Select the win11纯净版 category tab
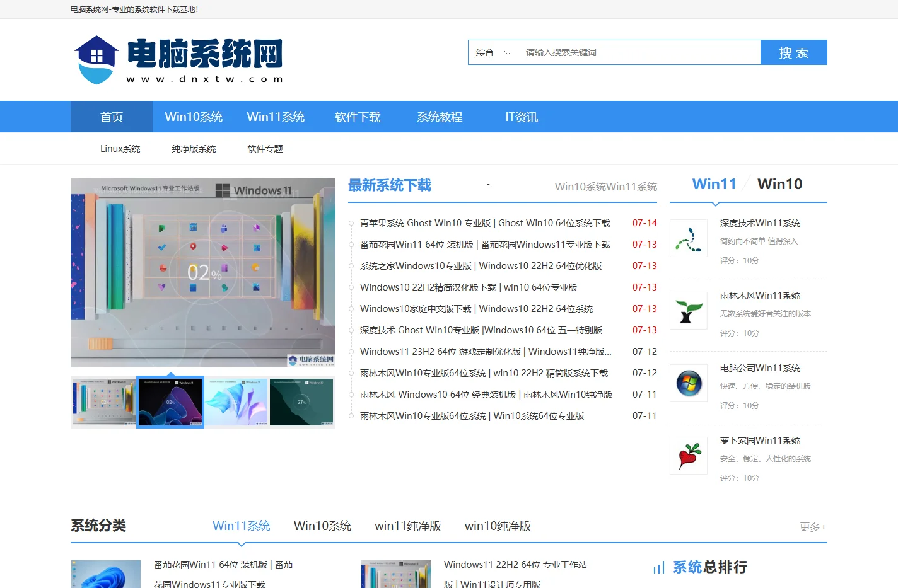The height and width of the screenshot is (588, 898). (x=408, y=526)
